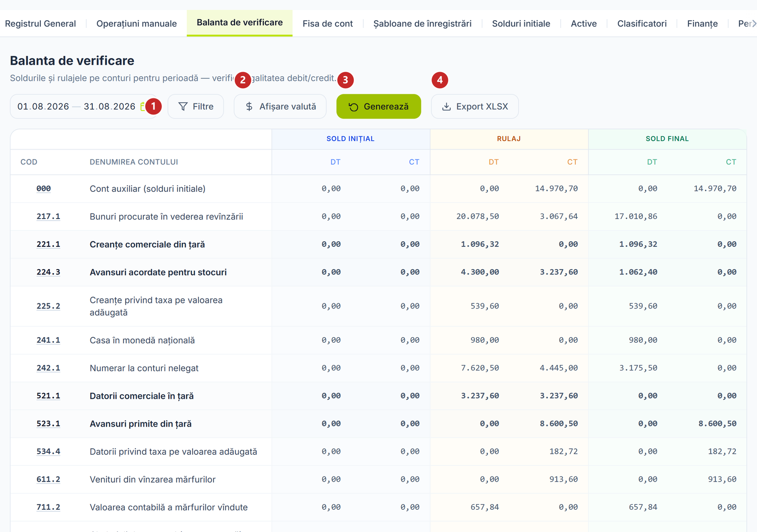Select 'Creanțe comerciale din țară' account name

[147, 244]
